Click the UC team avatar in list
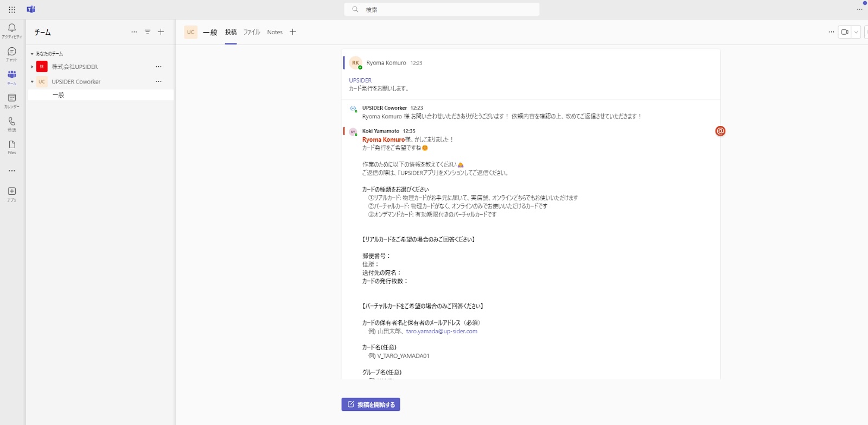Viewport: 868px width, 425px height. (x=42, y=81)
